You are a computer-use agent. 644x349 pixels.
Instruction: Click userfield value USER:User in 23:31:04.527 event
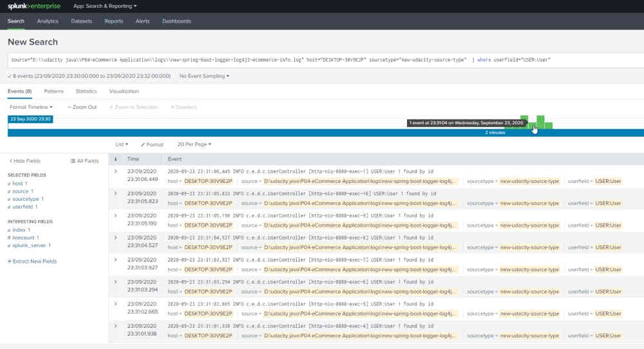tap(609, 248)
